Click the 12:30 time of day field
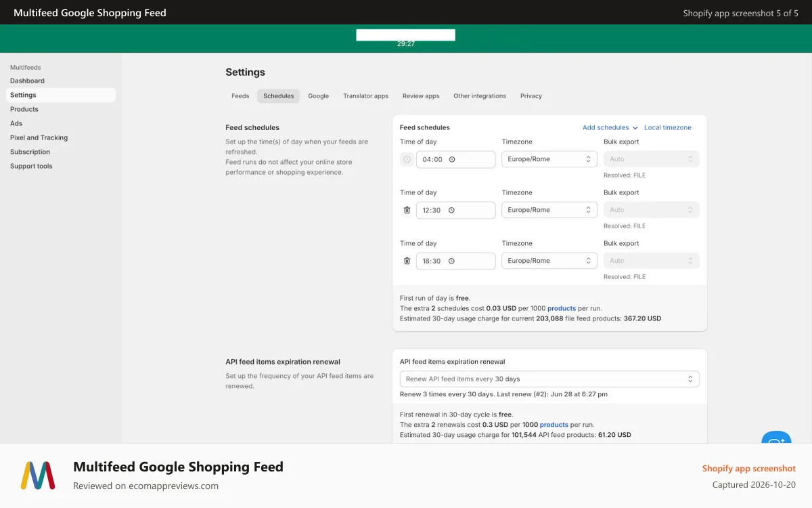812x508 pixels. [x=456, y=210]
